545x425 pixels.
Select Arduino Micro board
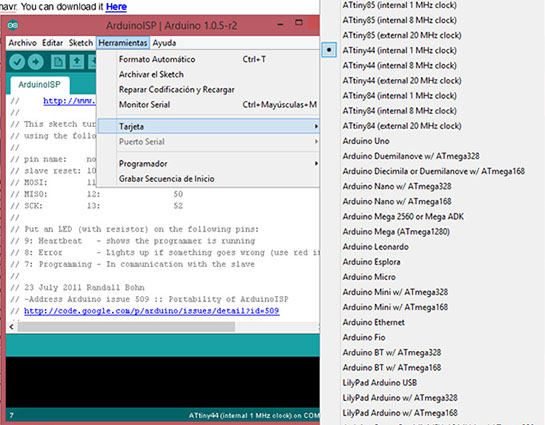[x=369, y=277]
